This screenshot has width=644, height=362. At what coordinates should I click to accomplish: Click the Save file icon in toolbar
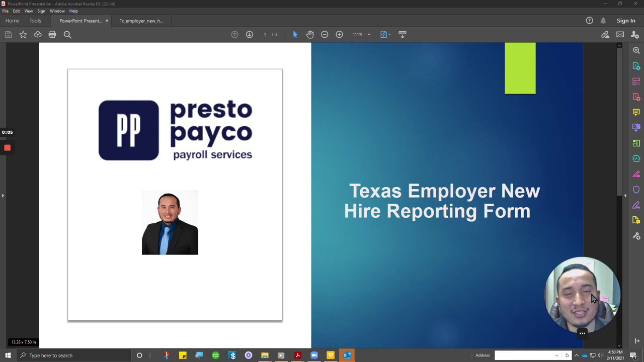(8, 34)
